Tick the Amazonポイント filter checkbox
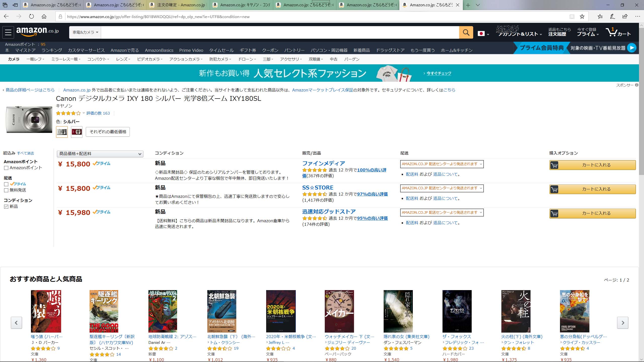Viewport: 644px width, 362px height. point(6,168)
